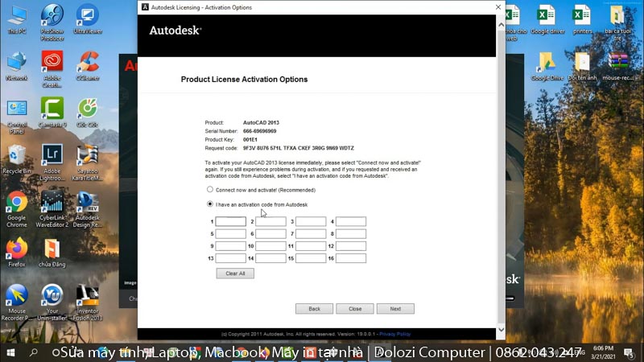Select 'Connect now and activate!' radio option
This screenshot has height=362, width=644.
pos(210,189)
